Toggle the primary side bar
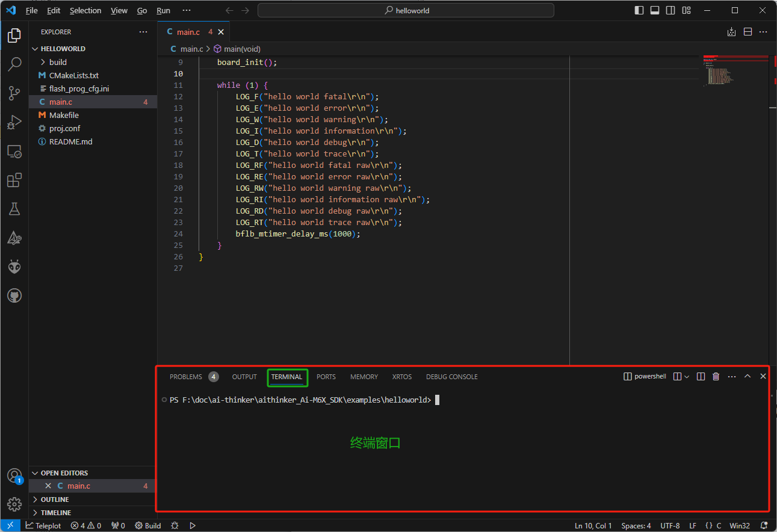The height and width of the screenshot is (532, 777). coord(639,10)
